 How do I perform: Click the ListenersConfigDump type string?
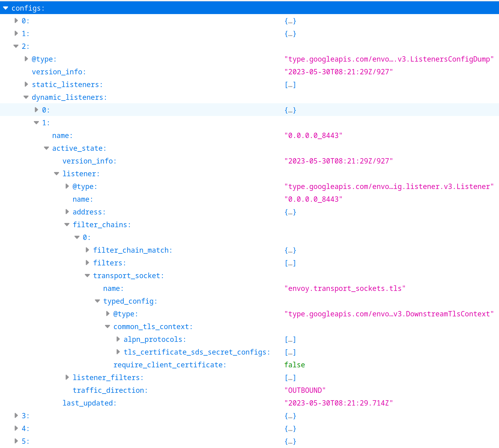(x=389, y=59)
